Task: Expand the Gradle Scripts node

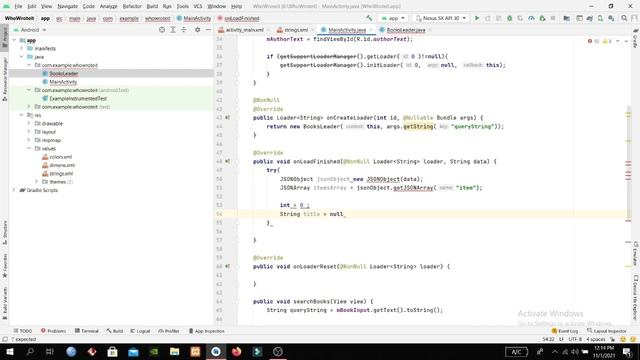Action: (14, 190)
